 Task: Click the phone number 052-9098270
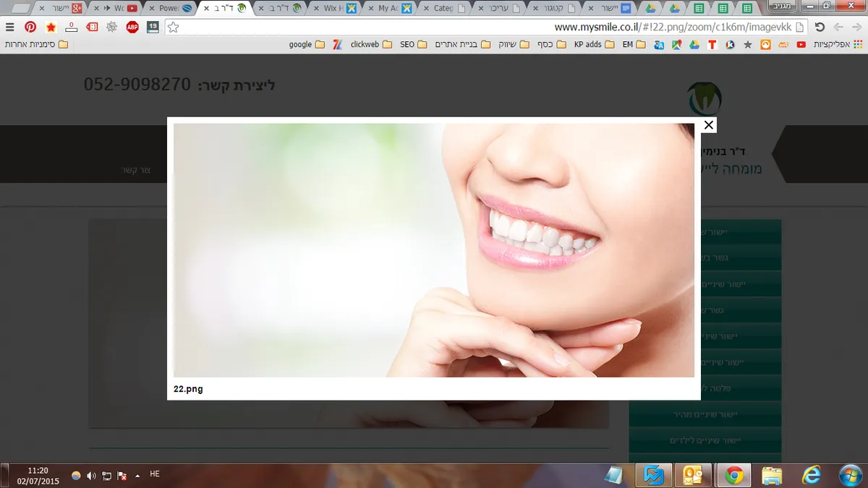pyautogui.click(x=137, y=85)
